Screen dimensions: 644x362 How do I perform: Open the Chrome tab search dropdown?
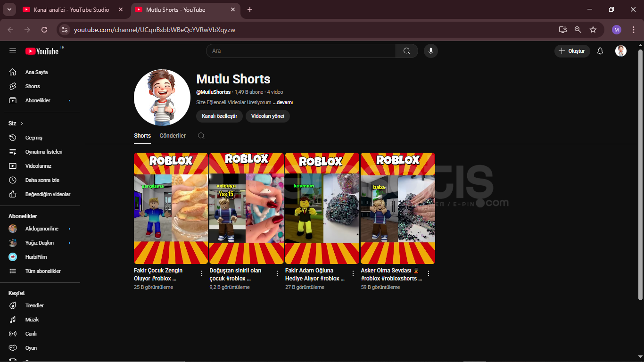(x=9, y=9)
